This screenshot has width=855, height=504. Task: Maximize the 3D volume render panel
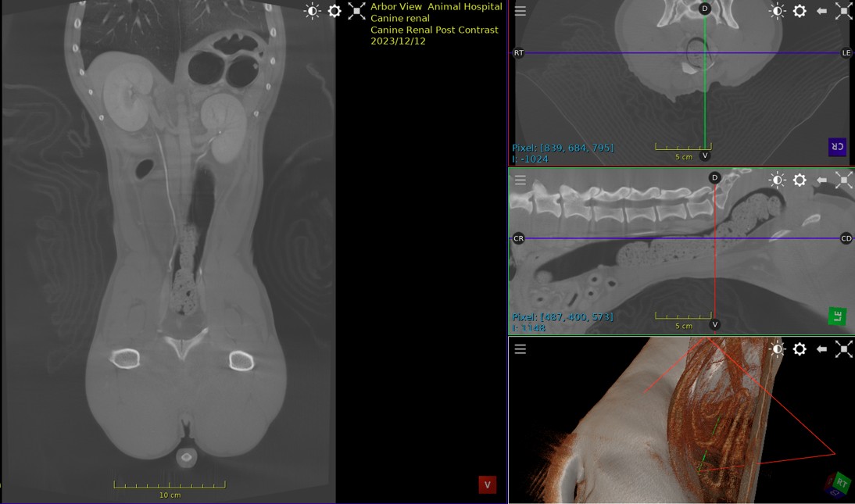(843, 349)
